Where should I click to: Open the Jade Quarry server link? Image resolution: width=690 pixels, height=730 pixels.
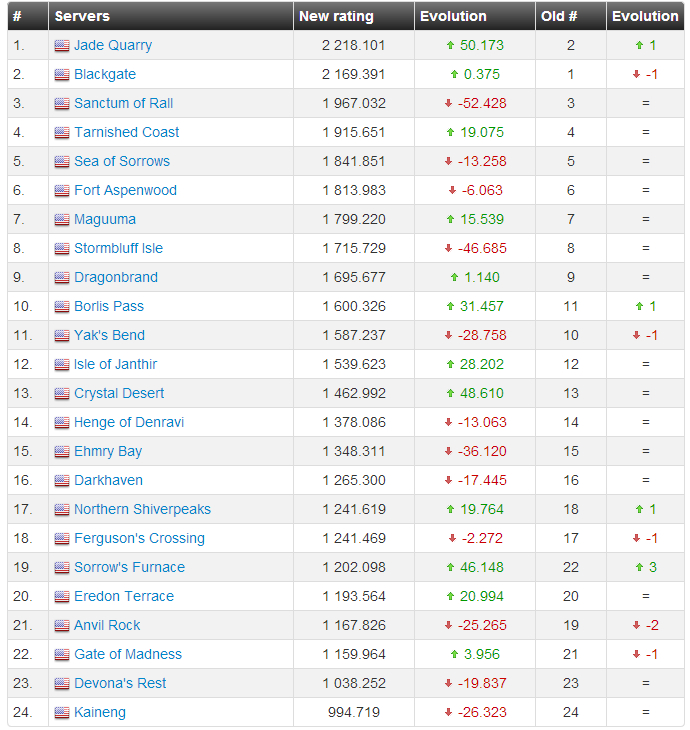point(113,46)
